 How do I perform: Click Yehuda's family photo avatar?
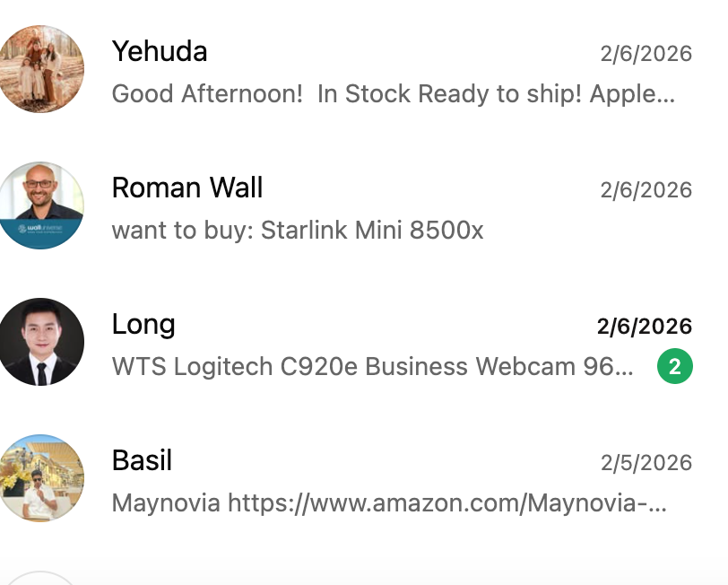click(41, 69)
